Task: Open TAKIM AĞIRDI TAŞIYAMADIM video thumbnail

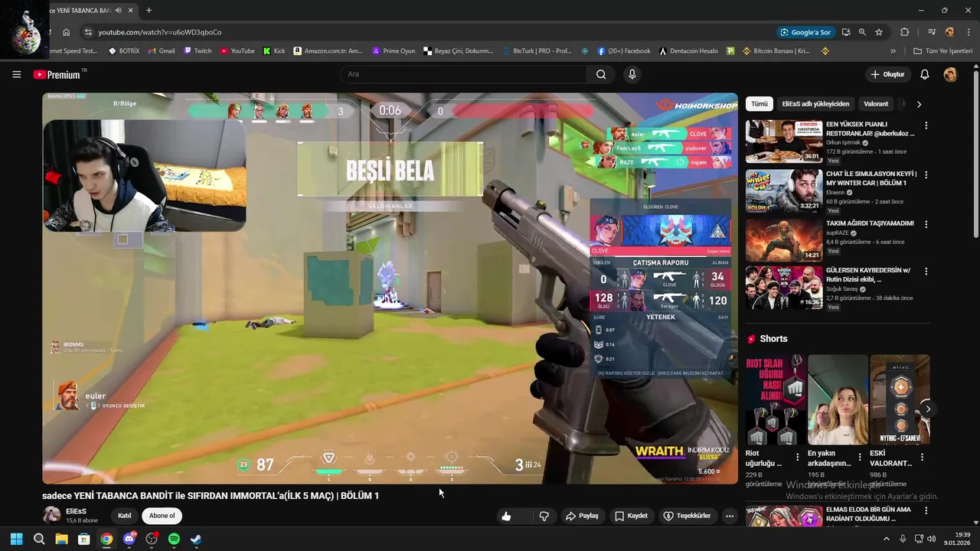Action: coord(784,240)
